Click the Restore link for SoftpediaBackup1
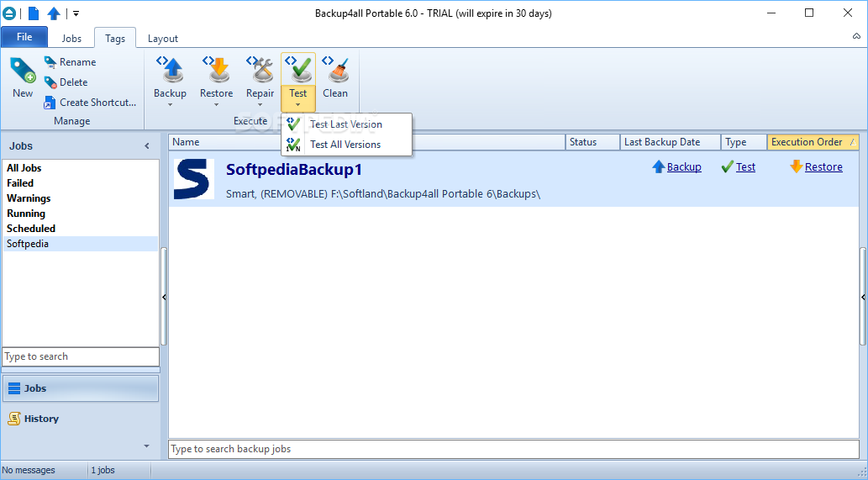This screenshot has width=868, height=480. click(x=823, y=166)
